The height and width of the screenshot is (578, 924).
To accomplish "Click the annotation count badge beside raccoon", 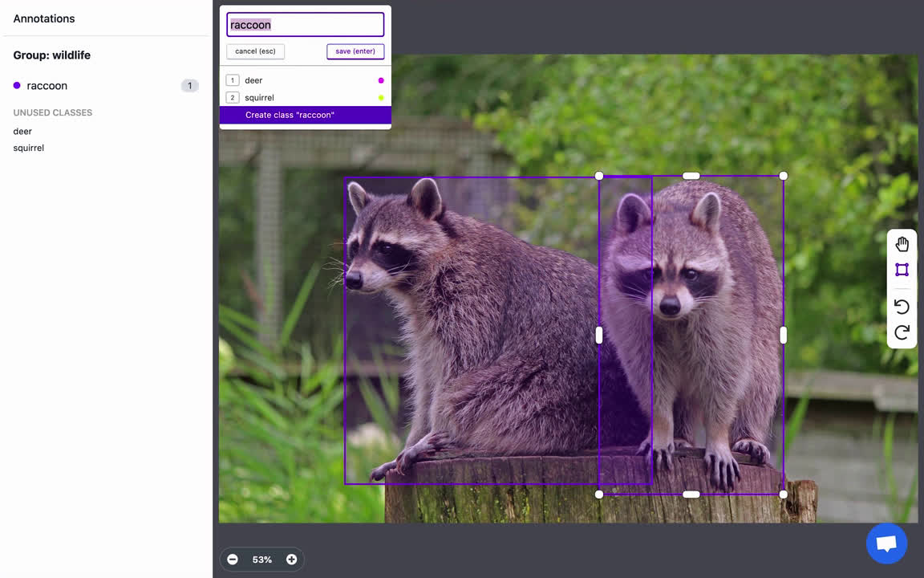I will [x=190, y=85].
